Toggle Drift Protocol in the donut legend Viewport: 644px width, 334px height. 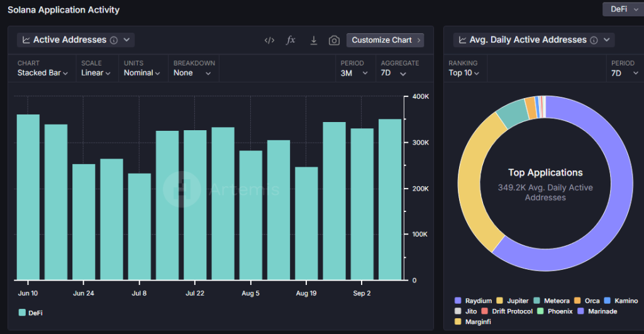click(x=507, y=311)
